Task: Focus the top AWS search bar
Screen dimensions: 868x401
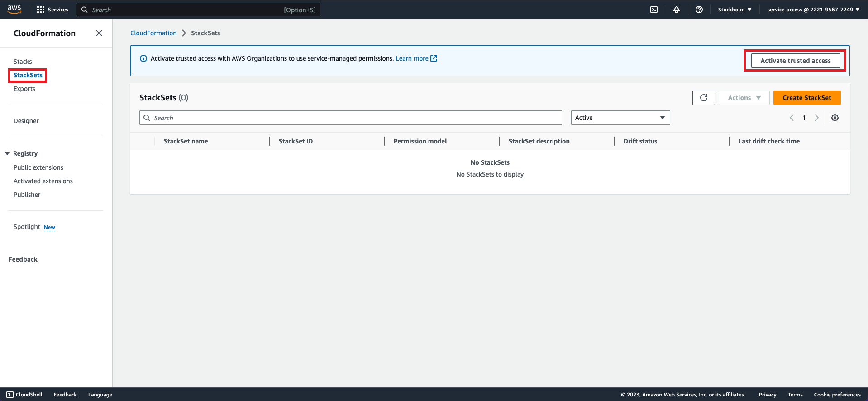Action: pyautogui.click(x=198, y=10)
